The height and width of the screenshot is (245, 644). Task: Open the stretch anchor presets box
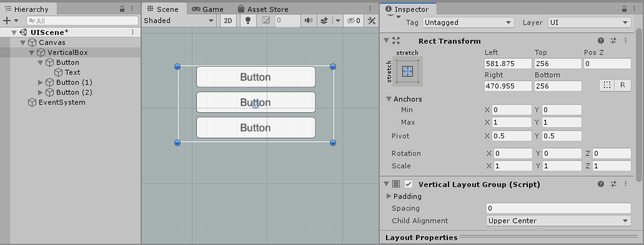(407, 72)
